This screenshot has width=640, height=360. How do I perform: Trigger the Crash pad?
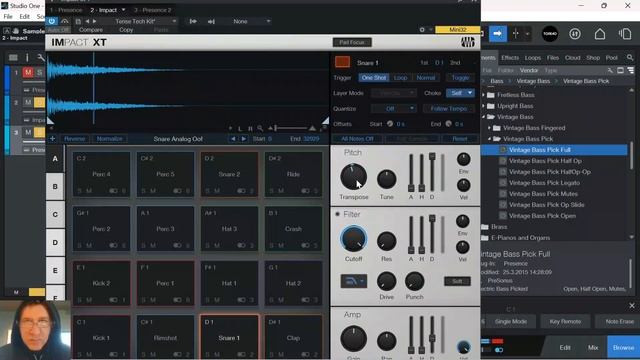293,229
